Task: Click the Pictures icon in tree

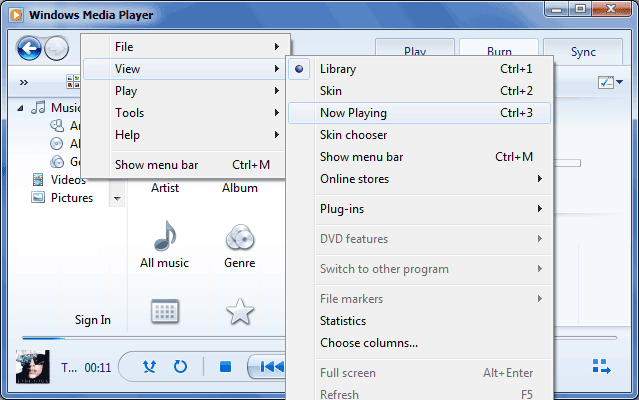Action: coord(38,198)
